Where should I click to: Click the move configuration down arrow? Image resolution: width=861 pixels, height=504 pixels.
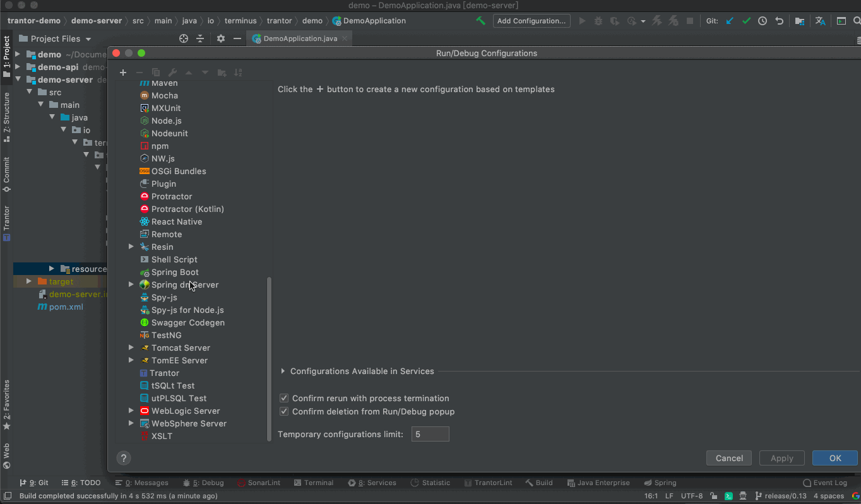point(205,73)
